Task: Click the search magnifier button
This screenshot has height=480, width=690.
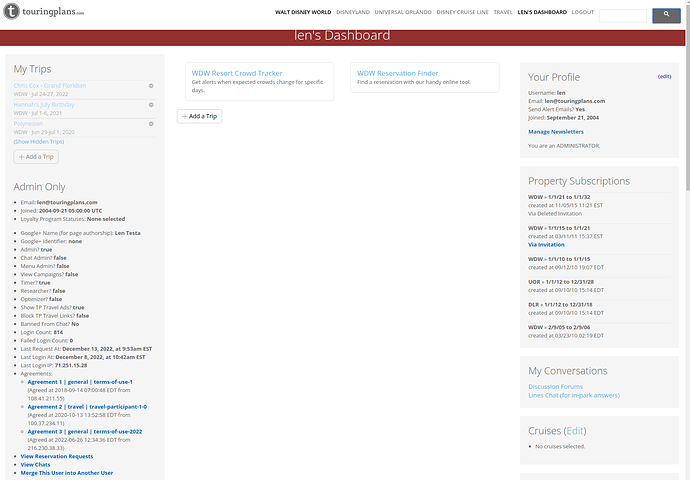Action: pyautogui.click(x=666, y=15)
